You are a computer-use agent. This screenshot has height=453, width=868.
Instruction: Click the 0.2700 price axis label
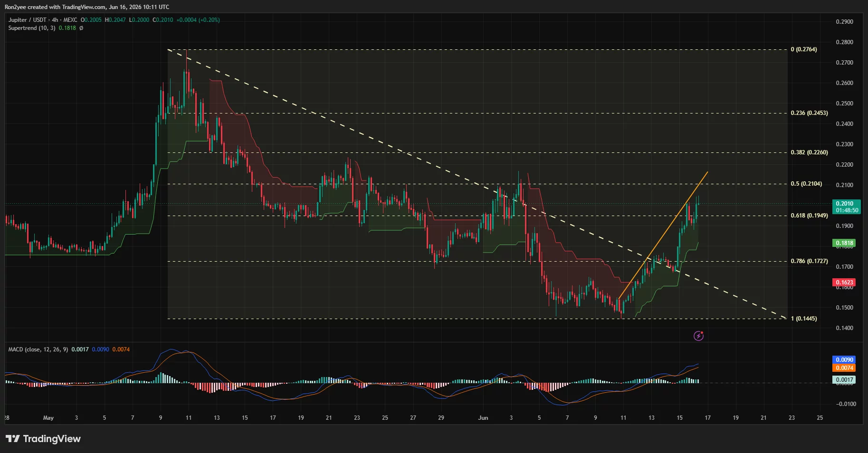pos(844,63)
